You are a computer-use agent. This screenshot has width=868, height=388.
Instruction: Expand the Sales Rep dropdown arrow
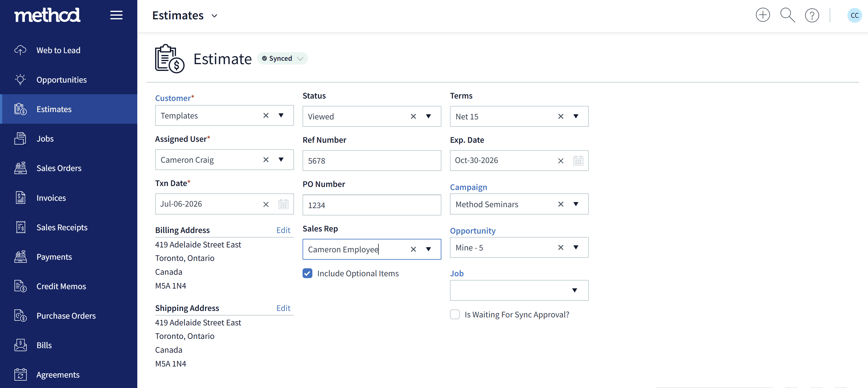tap(428, 249)
